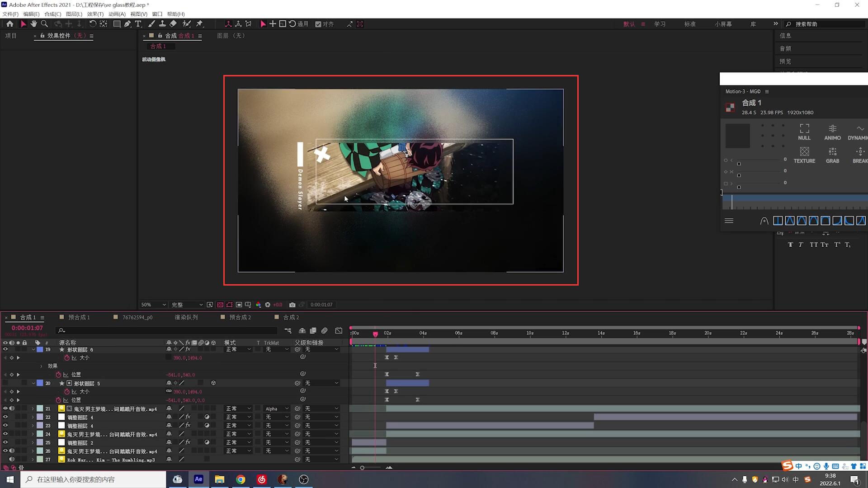Toggle the 对齐 snapping checkbox

click(318, 24)
